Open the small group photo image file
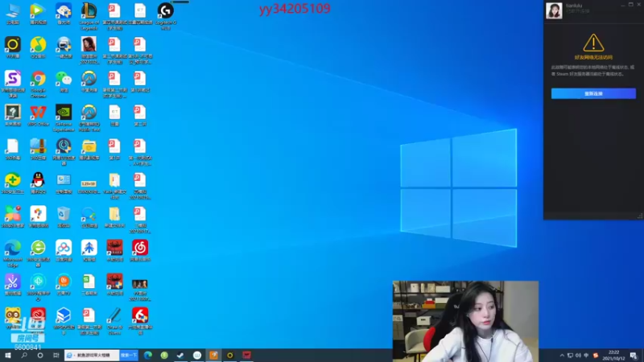Image resolution: width=644 pixels, height=362 pixels. click(x=139, y=284)
